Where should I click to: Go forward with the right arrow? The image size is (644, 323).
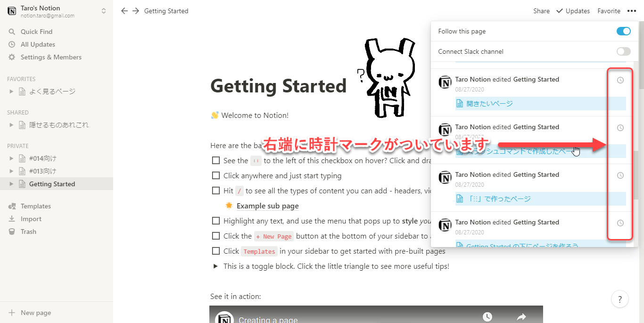136,11
